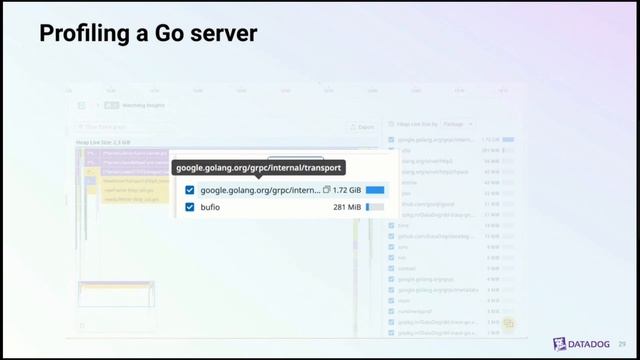Viewport: 640px width, 360px height.
Task: Click the flame graph minimap thumbnail
Action: 116,294
